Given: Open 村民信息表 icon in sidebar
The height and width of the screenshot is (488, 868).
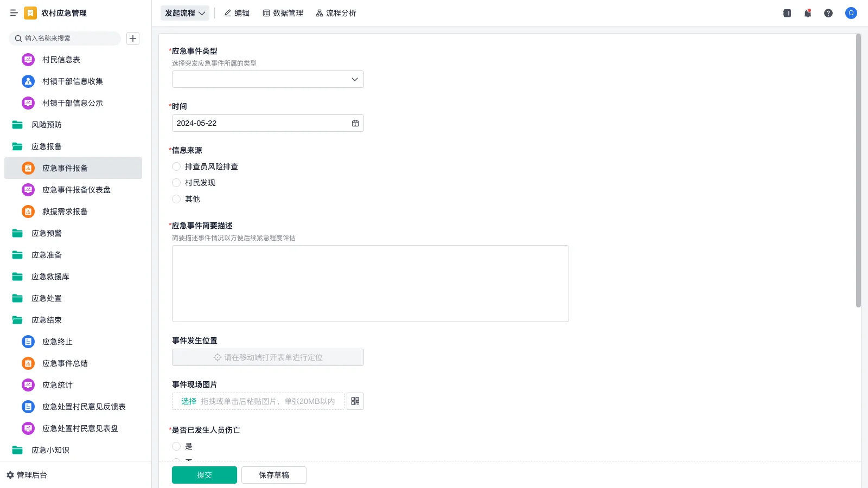Looking at the screenshot, I should (x=28, y=60).
